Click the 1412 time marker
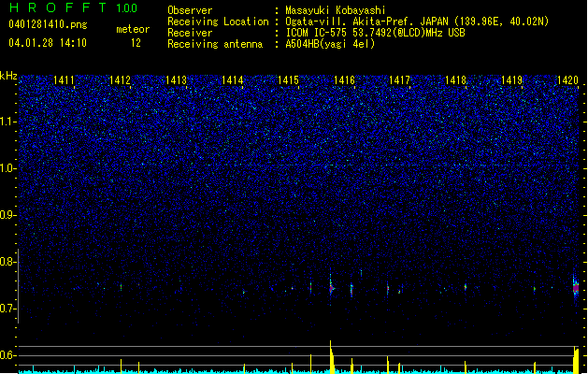The width and height of the screenshot is (588, 374). tap(120, 80)
